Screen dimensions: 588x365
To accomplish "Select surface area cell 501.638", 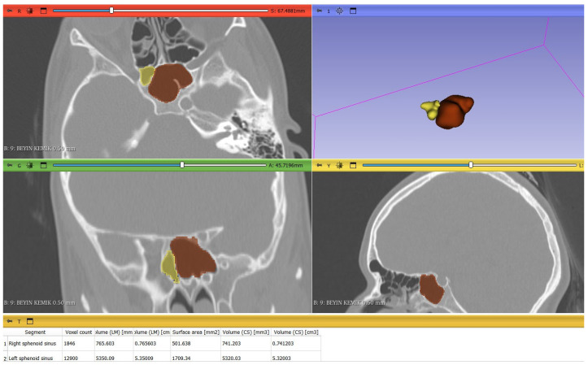I will coord(195,343).
